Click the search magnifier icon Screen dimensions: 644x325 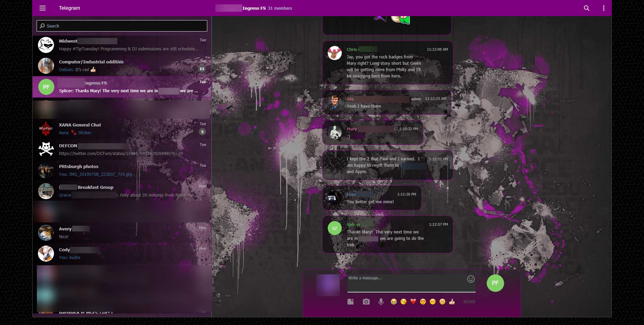pyautogui.click(x=586, y=8)
